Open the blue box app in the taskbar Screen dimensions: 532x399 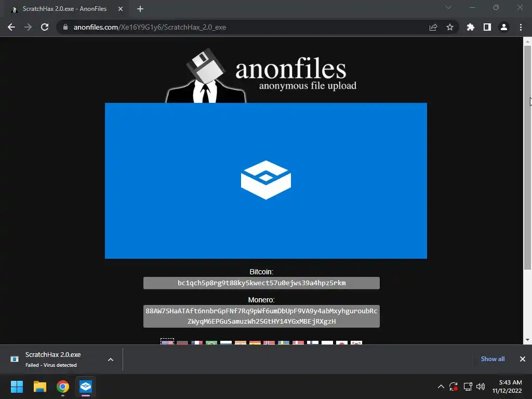tap(86, 387)
